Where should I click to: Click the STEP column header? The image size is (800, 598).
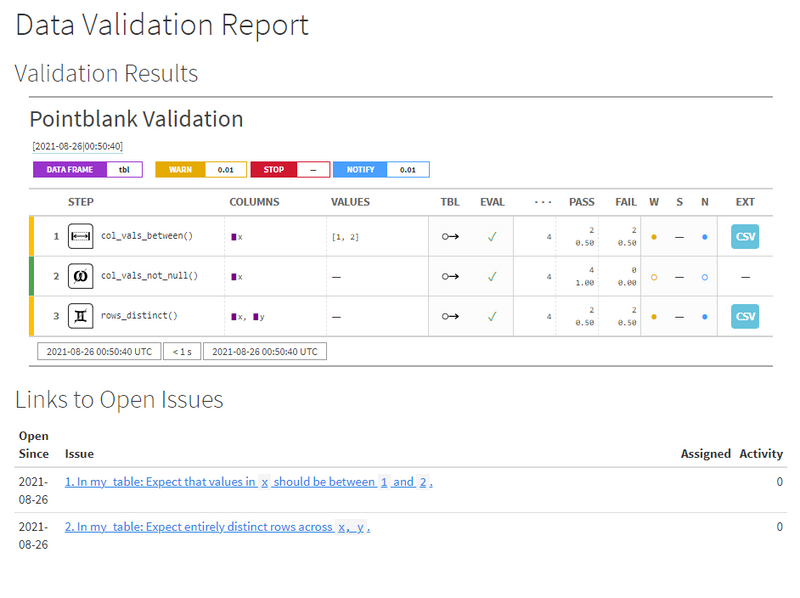coord(81,202)
